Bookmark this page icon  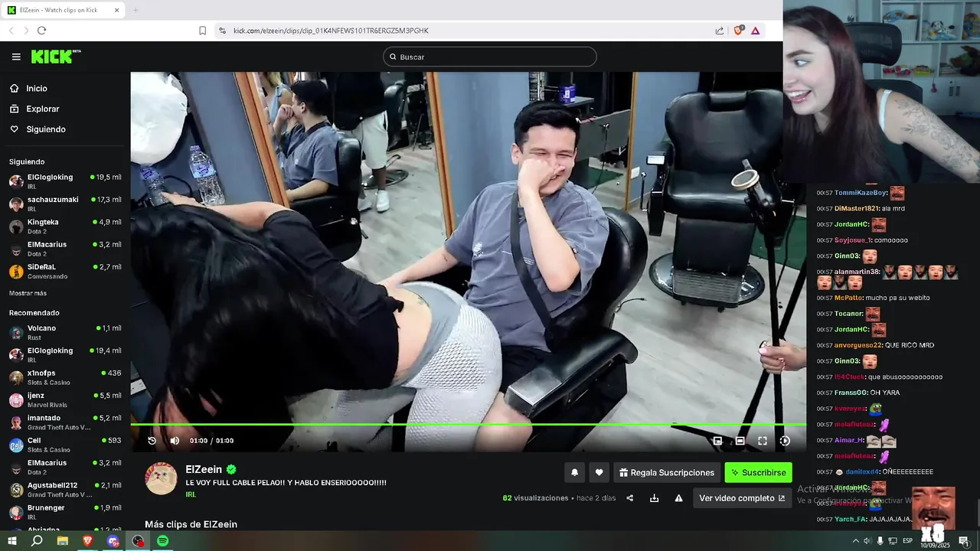[202, 31]
